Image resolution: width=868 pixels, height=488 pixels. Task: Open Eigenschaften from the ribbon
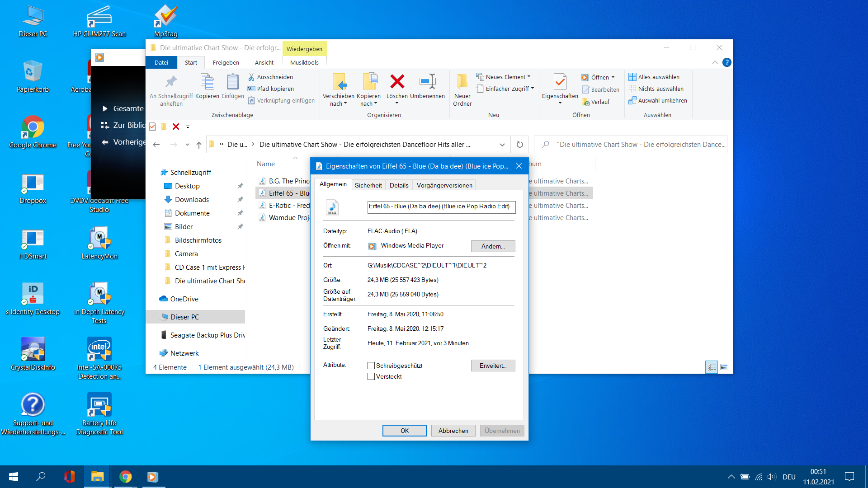pos(560,89)
